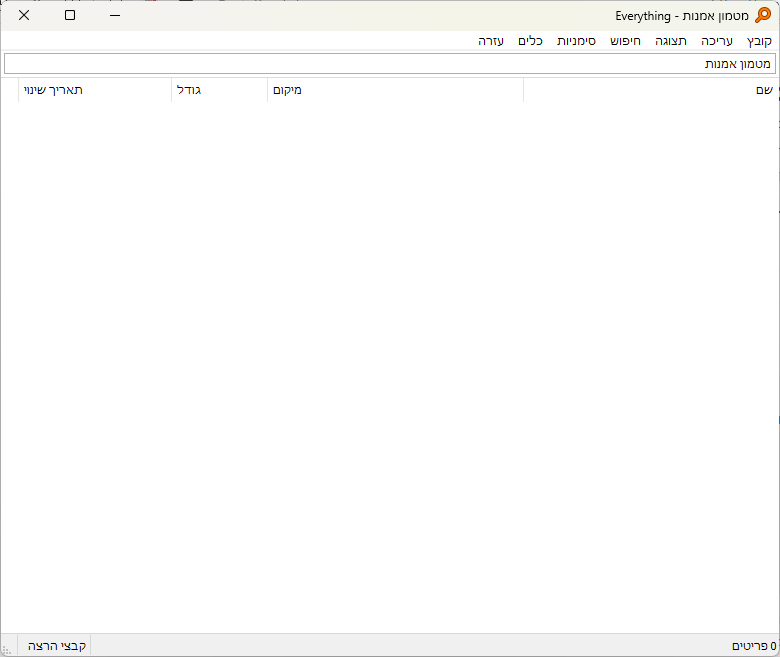This screenshot has width=780, height=657.
Task: Open the תצוגה (View) menu
Action: point(671,41)
